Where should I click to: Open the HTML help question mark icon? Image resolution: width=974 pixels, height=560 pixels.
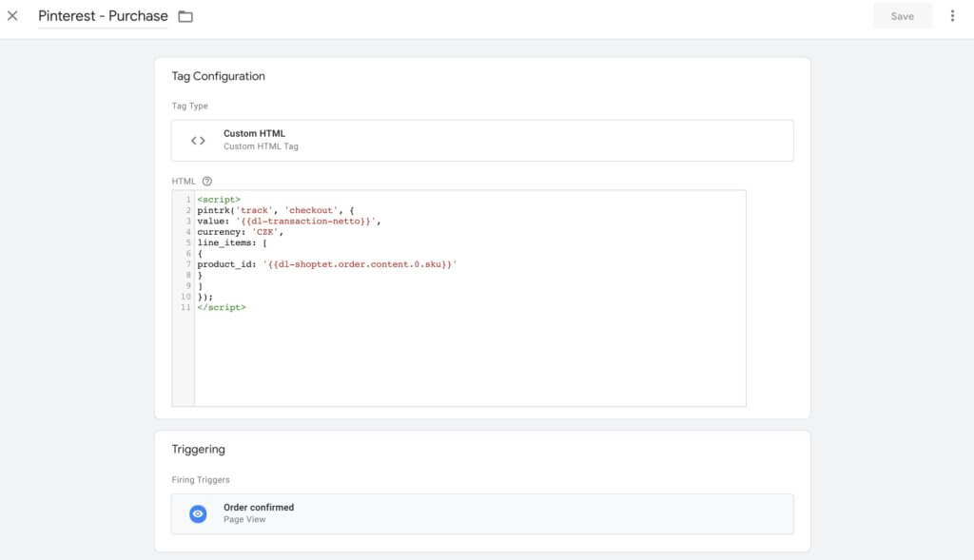pos(206,182)
